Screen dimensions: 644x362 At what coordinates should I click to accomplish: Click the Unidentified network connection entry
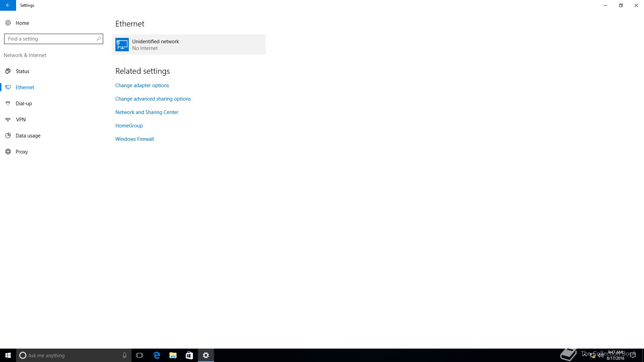pos(189,45)
